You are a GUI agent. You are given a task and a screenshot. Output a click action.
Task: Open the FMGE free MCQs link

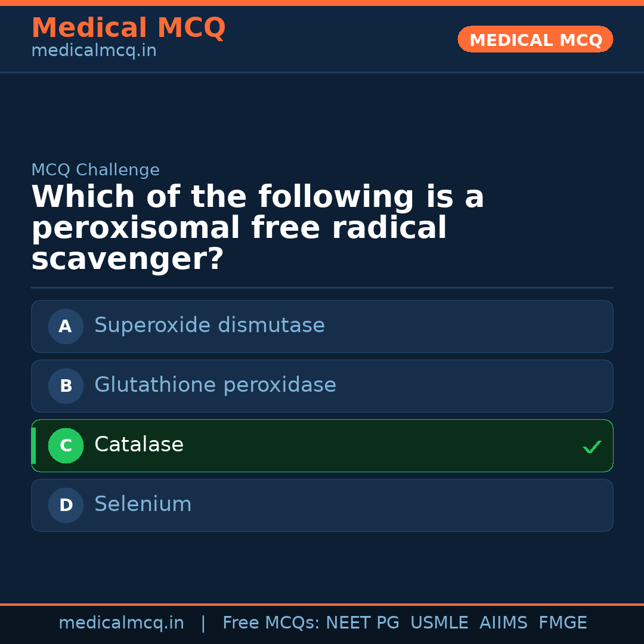click(x=562, y=623)
